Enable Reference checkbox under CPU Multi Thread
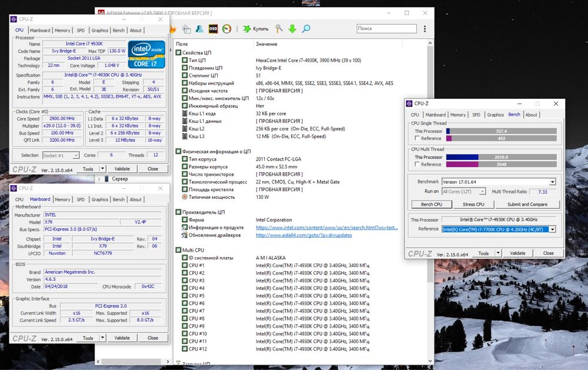588x370 pixels. click(417, 164)
